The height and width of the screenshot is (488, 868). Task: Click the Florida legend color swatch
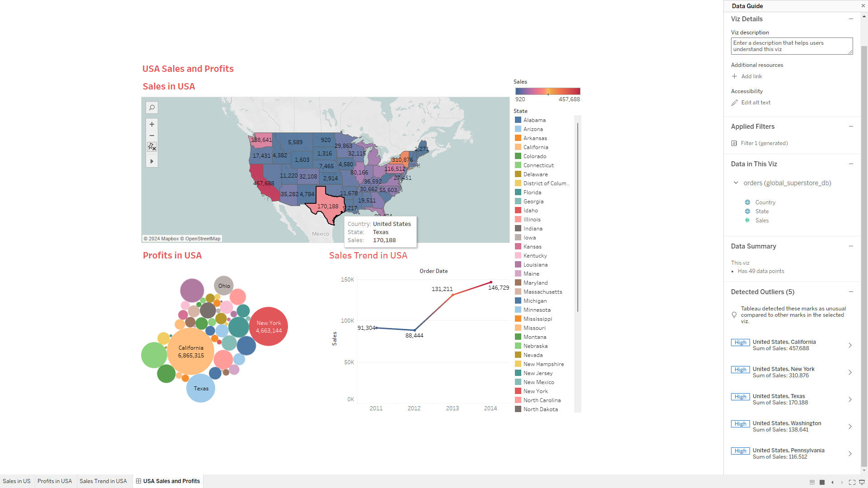click(x=518, y=192)
